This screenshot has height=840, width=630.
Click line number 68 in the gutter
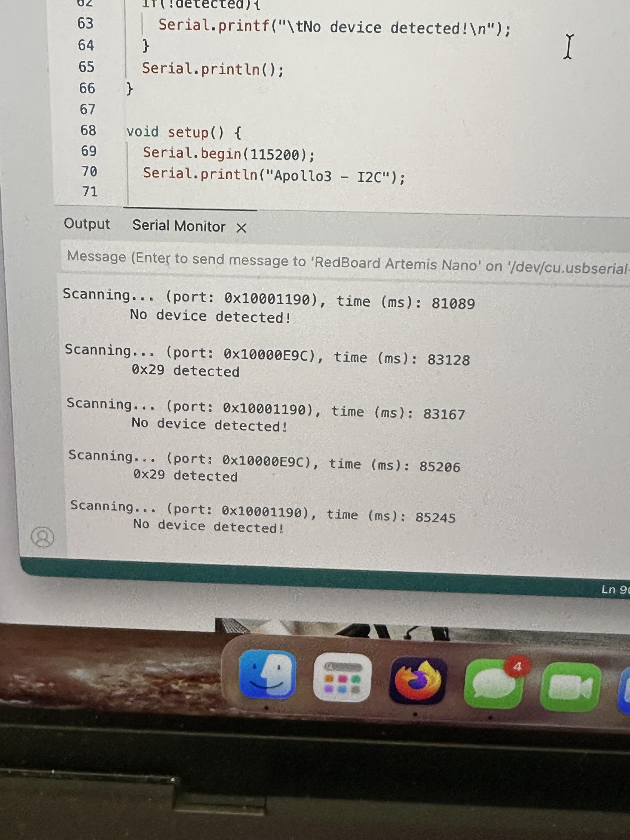[x=88, y=131]
